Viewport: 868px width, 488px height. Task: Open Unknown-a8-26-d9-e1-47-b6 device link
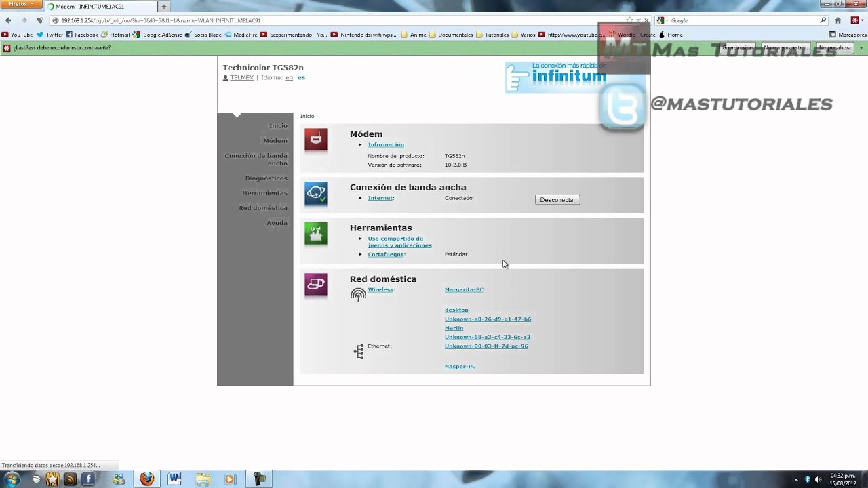pos(488,319)
